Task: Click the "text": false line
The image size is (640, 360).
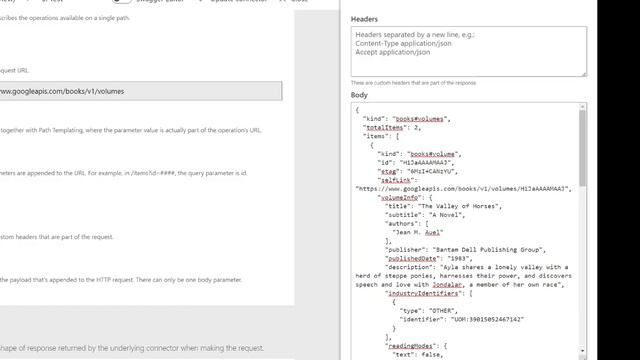Action: coord(418,355)
